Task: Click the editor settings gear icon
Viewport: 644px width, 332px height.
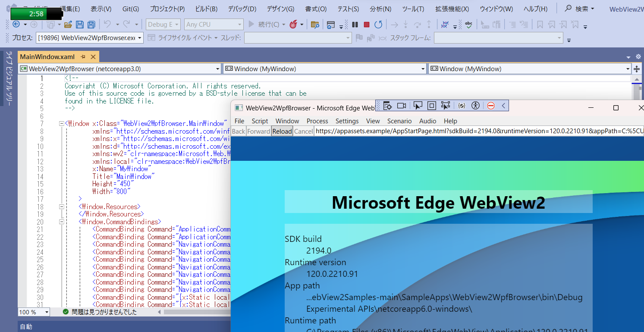Action: [638, 57]
